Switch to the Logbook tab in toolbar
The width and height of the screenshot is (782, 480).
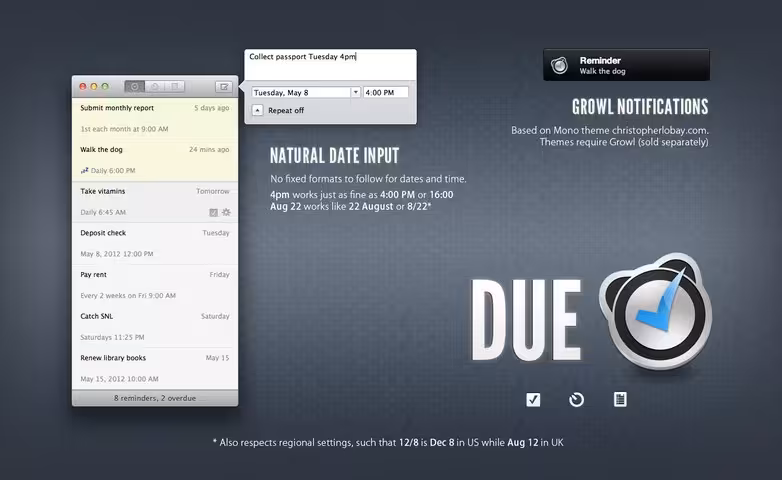175,86
